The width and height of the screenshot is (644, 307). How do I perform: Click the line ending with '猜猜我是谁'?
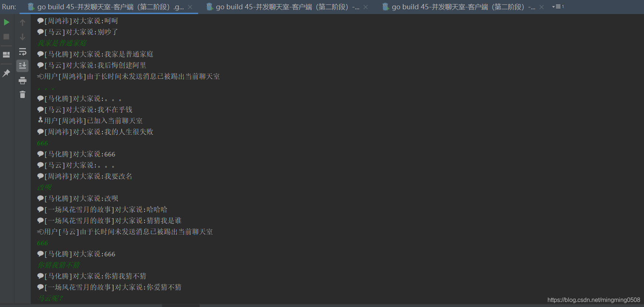(x=109, y=221)
